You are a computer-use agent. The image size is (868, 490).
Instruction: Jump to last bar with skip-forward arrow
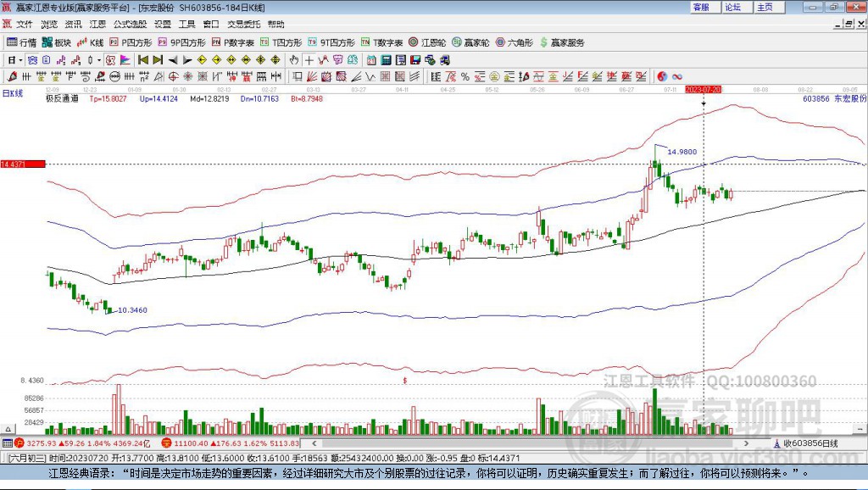coord(158,60)
